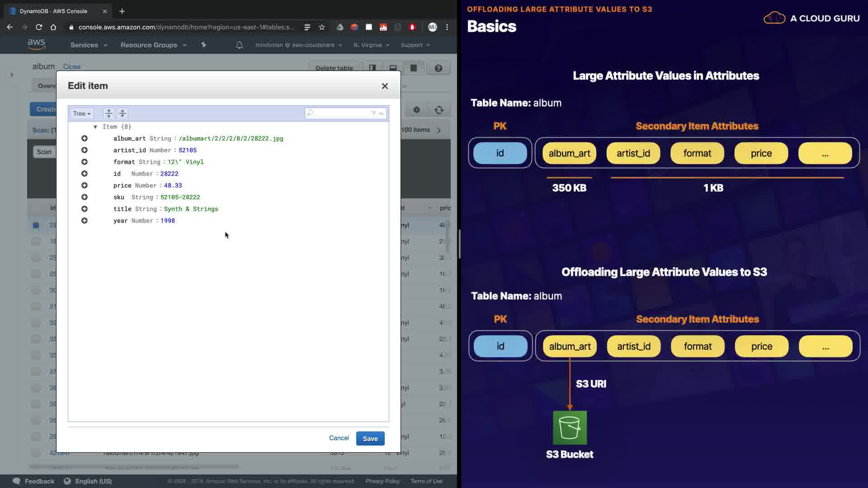Click the plus icon beside year attribute

tap(84, 221)
